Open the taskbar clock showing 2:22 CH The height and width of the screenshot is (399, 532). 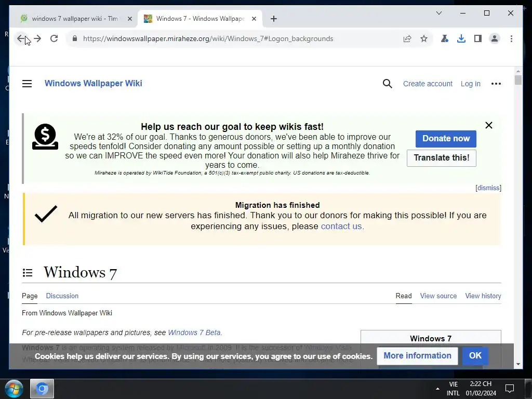click(x=481, y=389)
